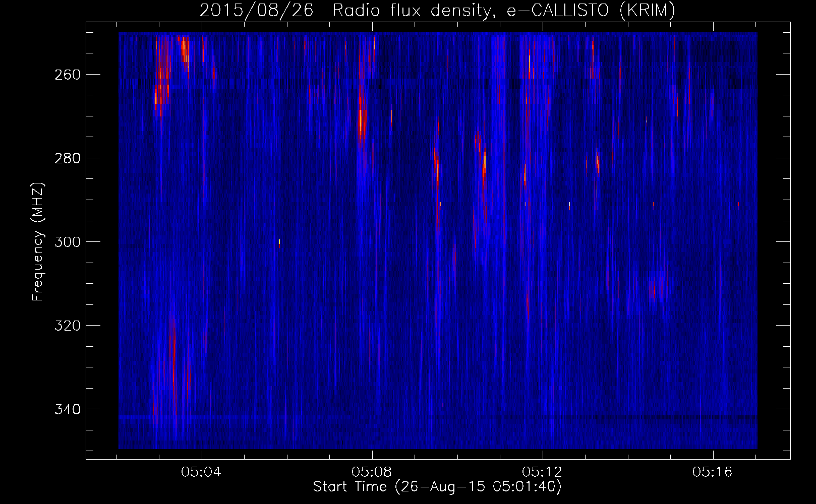The height and width of the screenshot is (504, 816).
Task: Click the plot title '2015/08/26 Radio flux density, e-CALLISTO (KRIM)'
Action: coord(437,10)
